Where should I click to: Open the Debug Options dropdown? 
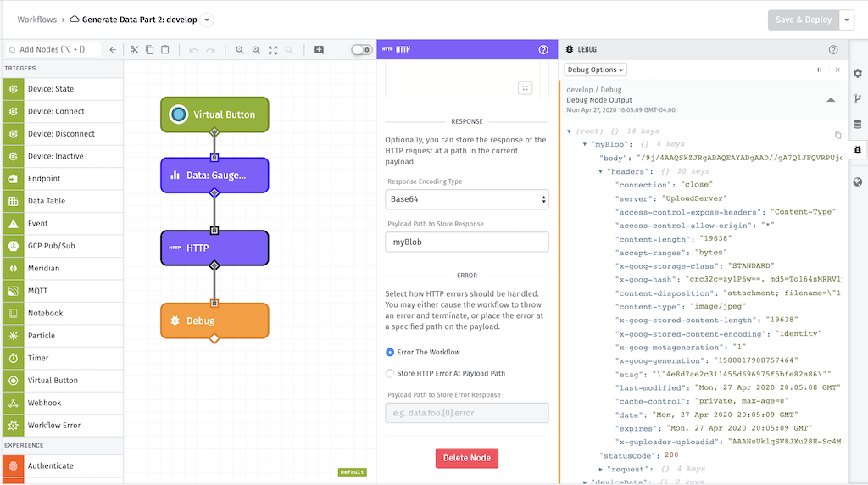pos(595,70)
